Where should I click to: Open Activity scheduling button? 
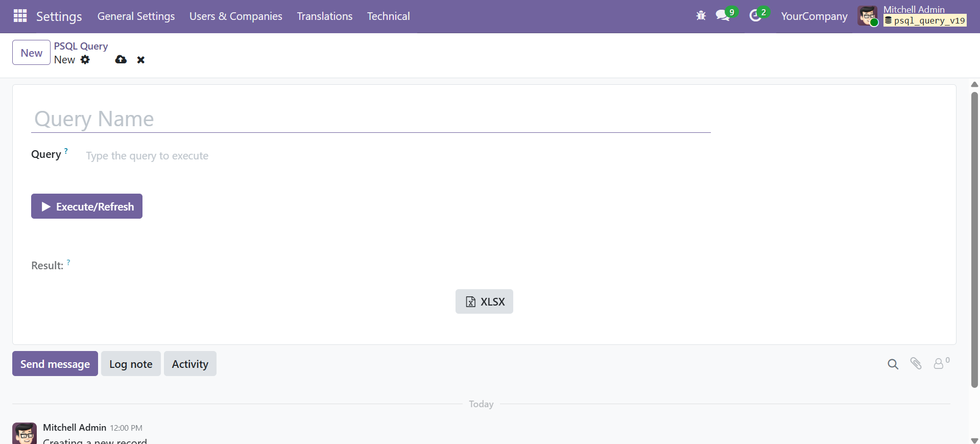190,364
